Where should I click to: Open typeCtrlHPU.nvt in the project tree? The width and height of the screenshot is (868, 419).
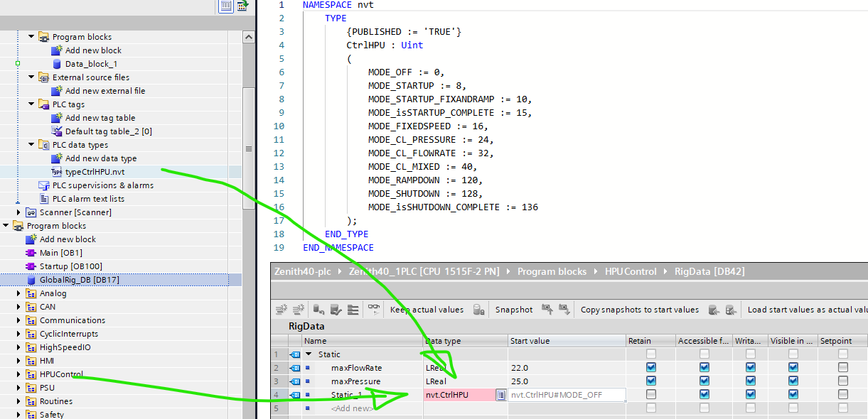(x=95, y=172)
